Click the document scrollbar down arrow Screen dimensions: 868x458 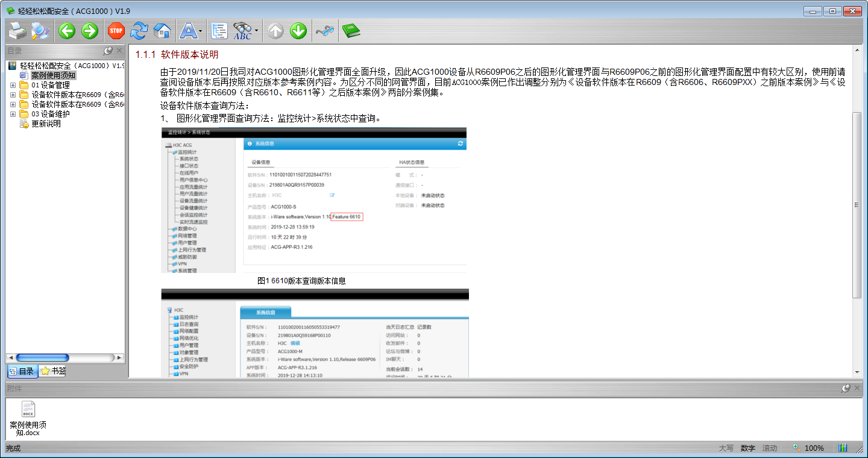pyautogui.click(x=857, y=373)
